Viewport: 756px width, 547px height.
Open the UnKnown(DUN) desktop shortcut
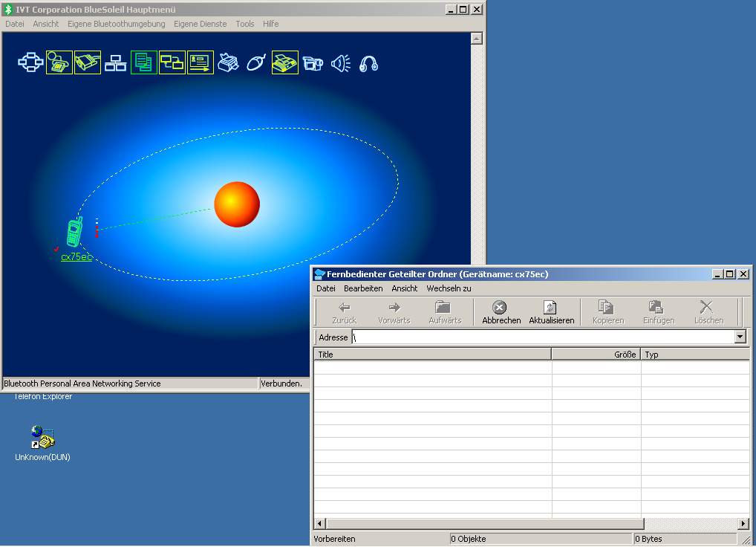click(x=42, y=442)
